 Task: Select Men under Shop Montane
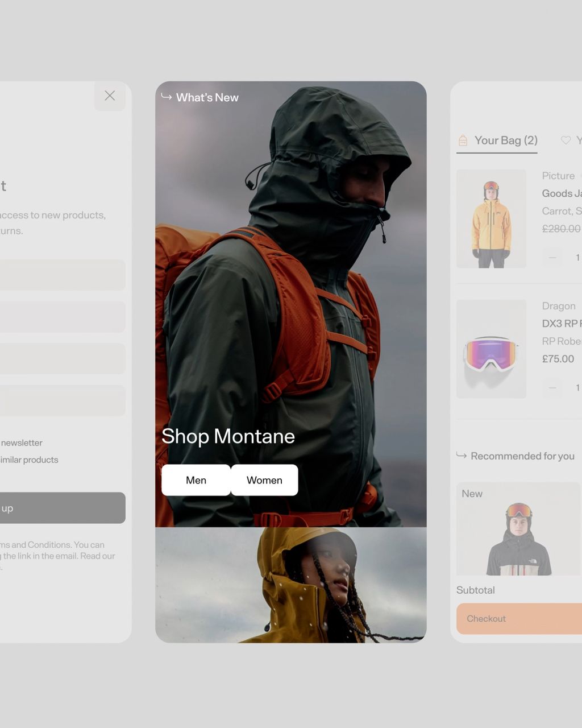(x=196, y=480)
